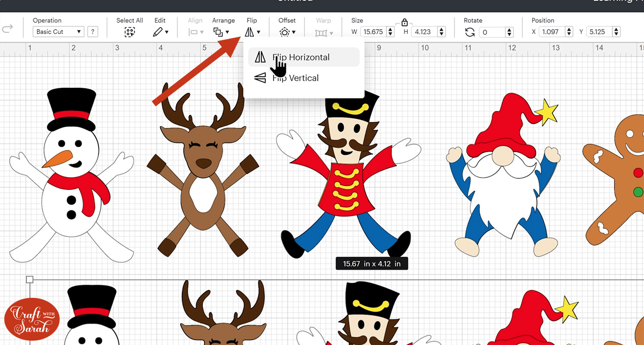The image size is (644, 345).
Task: Select Flip Horizontal from the menu
Action: 301,57
